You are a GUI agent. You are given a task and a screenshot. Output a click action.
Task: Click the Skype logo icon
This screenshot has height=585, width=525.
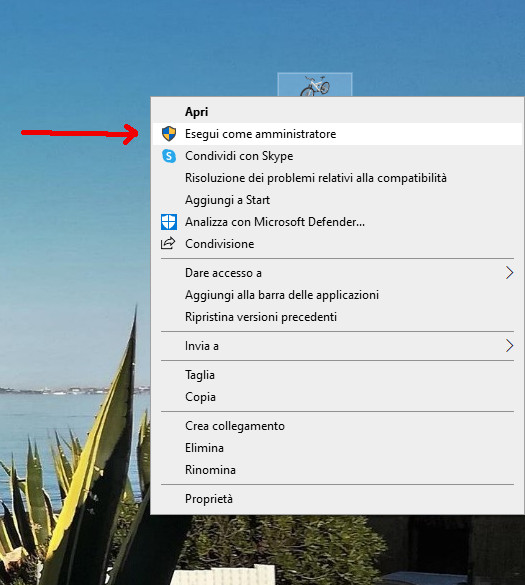(x=169, y=156)
